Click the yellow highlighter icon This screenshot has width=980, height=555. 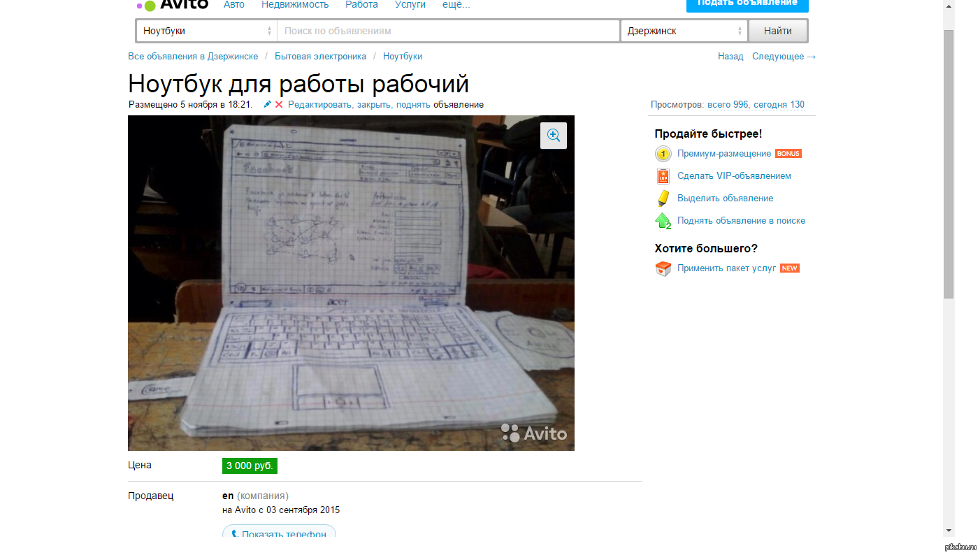click(663, 199)
